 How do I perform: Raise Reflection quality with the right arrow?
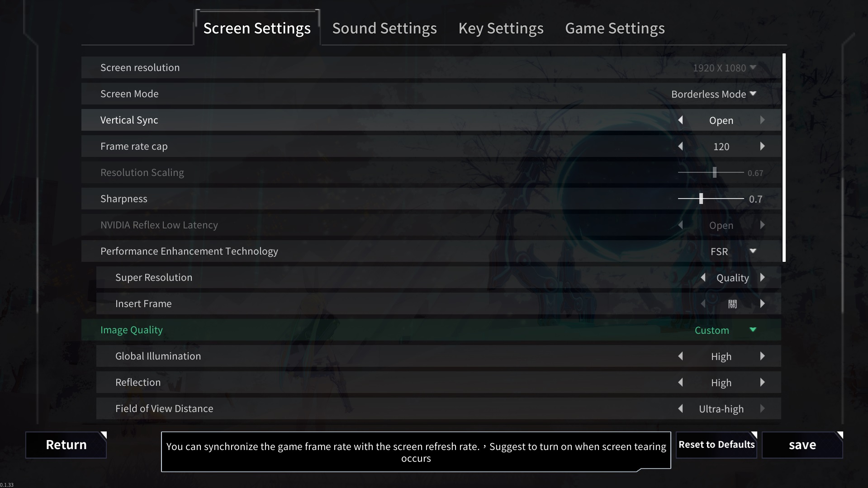point(763,383)
